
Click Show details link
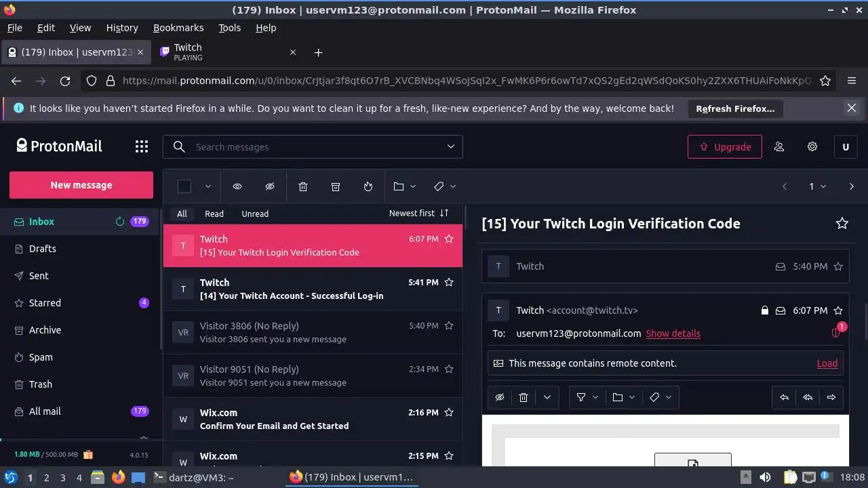pos(673,333)
